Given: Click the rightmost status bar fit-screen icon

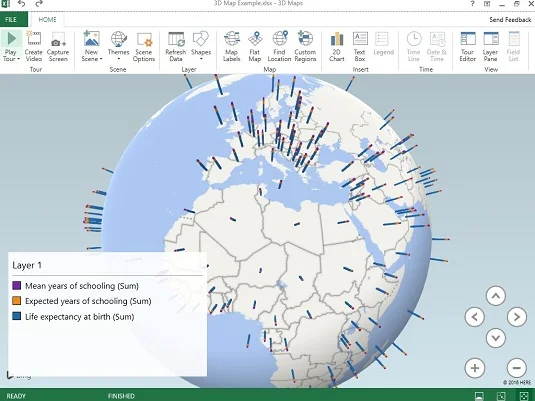Looking at the screenshot, I should coord(523,396).
